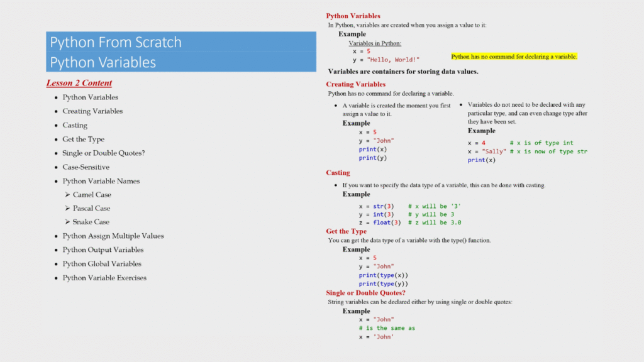
Task: Click the yellow highlighted declaration note
Action: pyautogui.click(x=514, y=56)
